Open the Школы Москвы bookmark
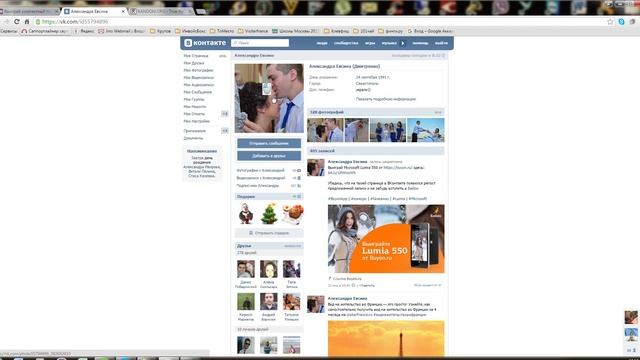This screenshot has height=360, width=640. (296, 31)
